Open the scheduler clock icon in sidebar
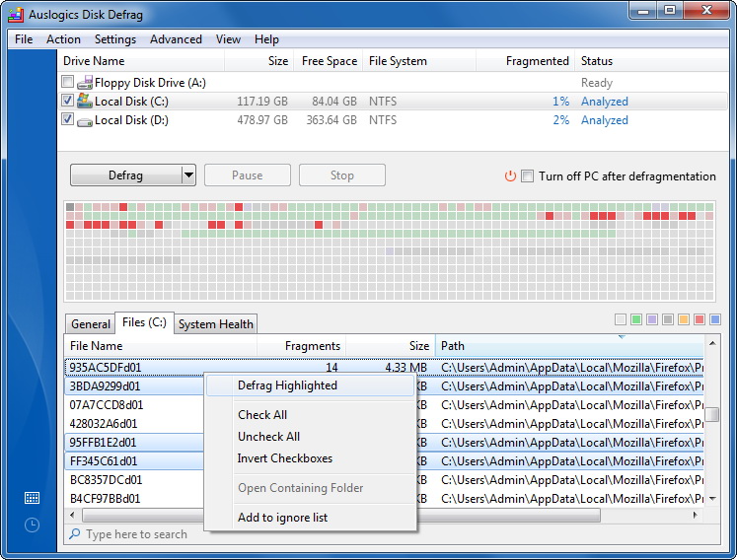The height and width of the screenshot is (560, 737). tap(32, 525)
